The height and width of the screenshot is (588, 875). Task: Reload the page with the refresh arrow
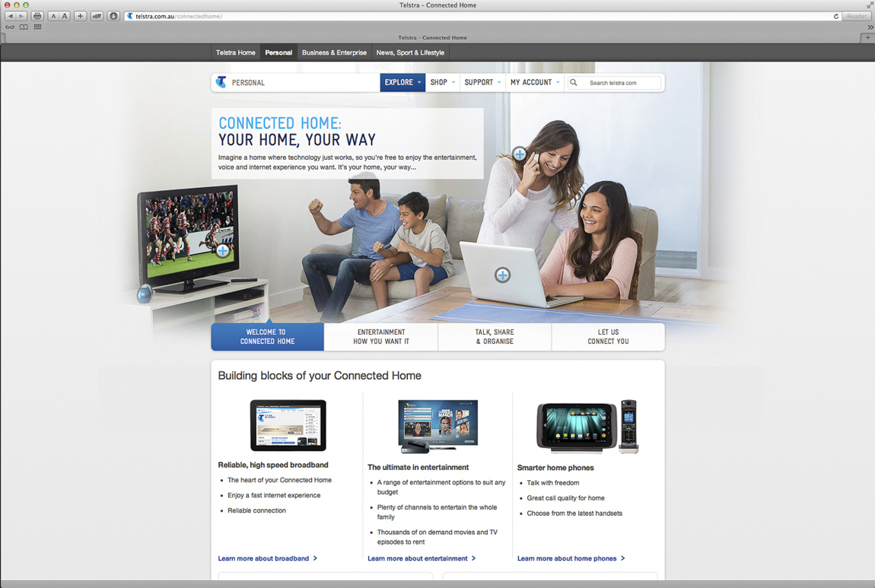point(836,16)
